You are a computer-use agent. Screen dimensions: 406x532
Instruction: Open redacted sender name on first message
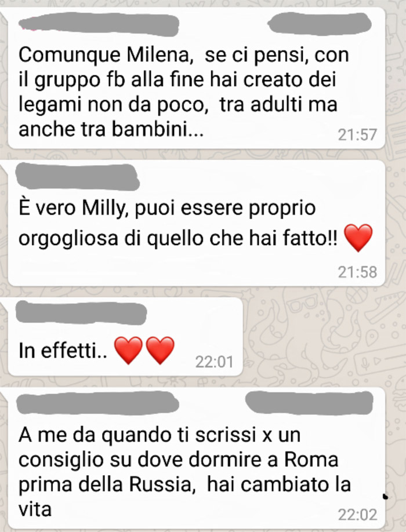tap(99, 24)
